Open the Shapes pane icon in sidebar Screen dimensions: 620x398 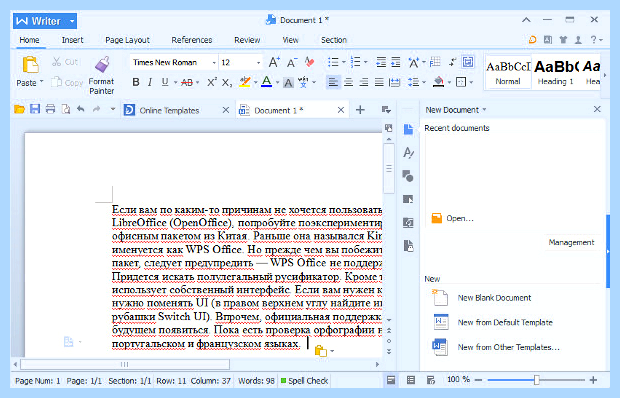[x=408, y=176]
